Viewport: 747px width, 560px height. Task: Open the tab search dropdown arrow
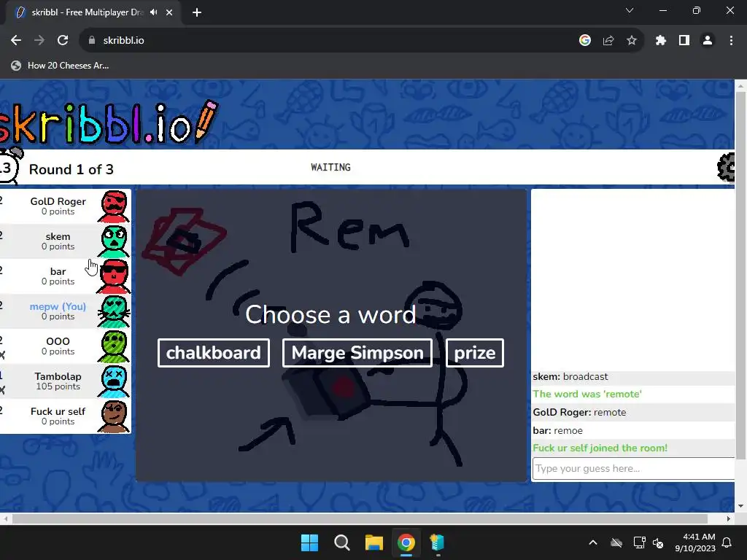630,10
